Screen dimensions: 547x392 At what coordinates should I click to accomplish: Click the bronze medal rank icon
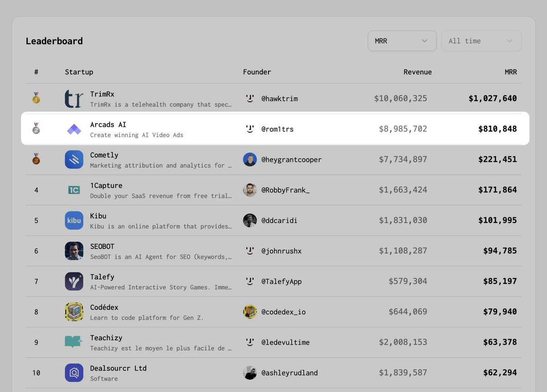[x=36, y=159]
